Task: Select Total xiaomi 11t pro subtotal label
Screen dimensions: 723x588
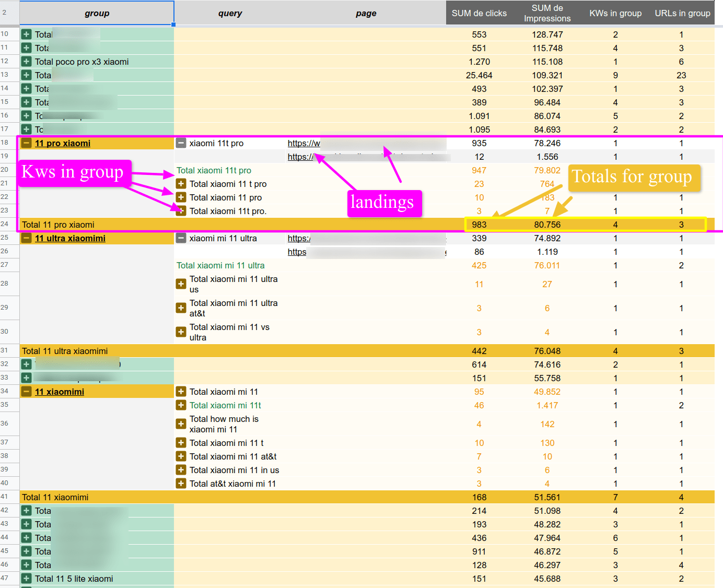Action: (214, 170)
